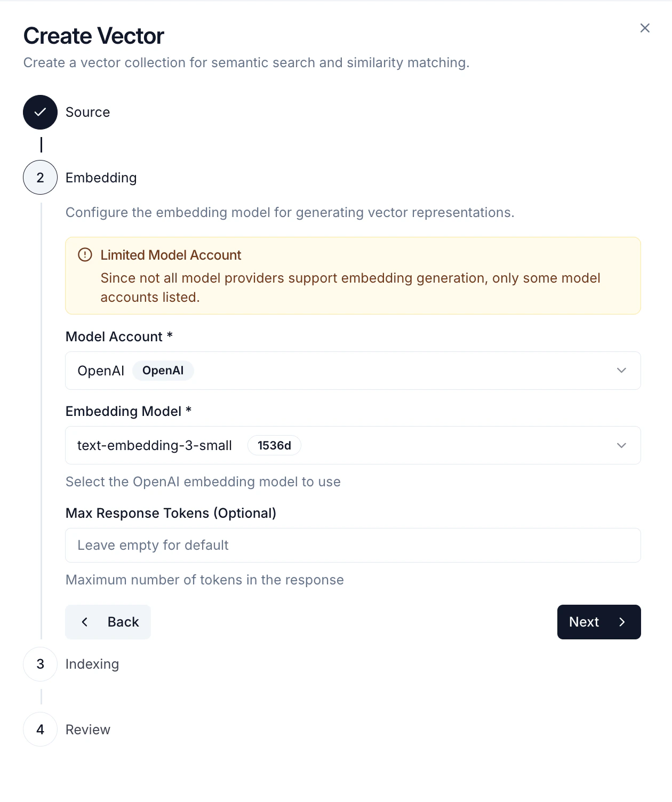Click the Max Response Tokens input field
This screenshot has width=672, height=802.
click(x=353, y=545)
